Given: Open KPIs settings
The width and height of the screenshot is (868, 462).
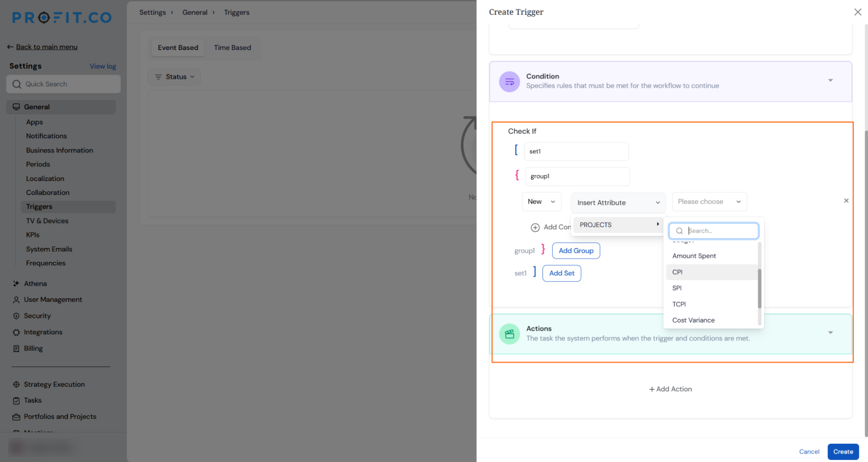Looking at the screenshot, I should [x=33, y=235].
